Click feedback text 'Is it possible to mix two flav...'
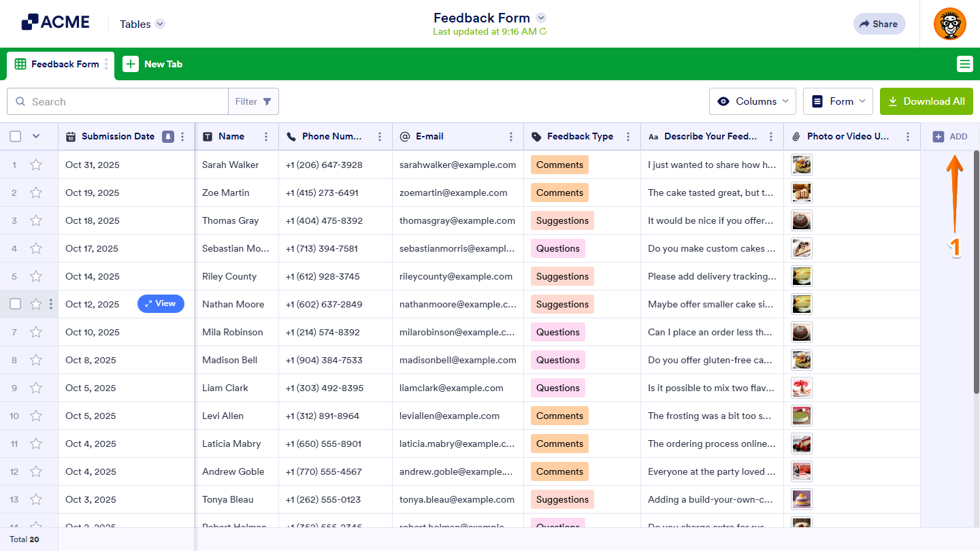The height and width of the screenshot is (551, 980). (711, 388)
